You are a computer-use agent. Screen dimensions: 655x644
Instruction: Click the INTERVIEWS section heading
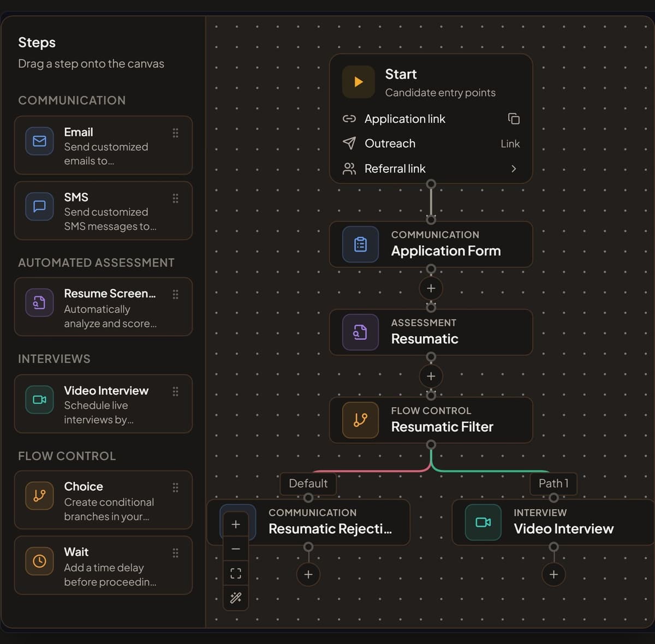54,359
